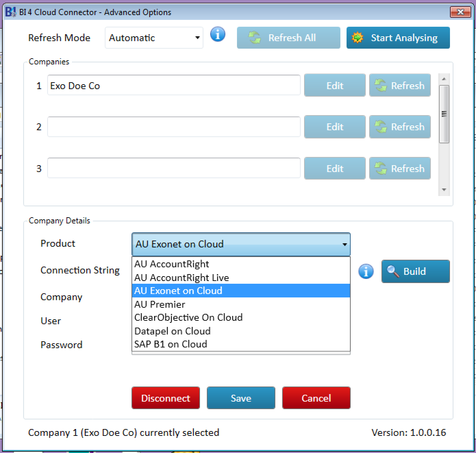Select AU AccountRight Live option
Image resolution: width=476 pixels, height=453 pixels.
coord(241,278)
